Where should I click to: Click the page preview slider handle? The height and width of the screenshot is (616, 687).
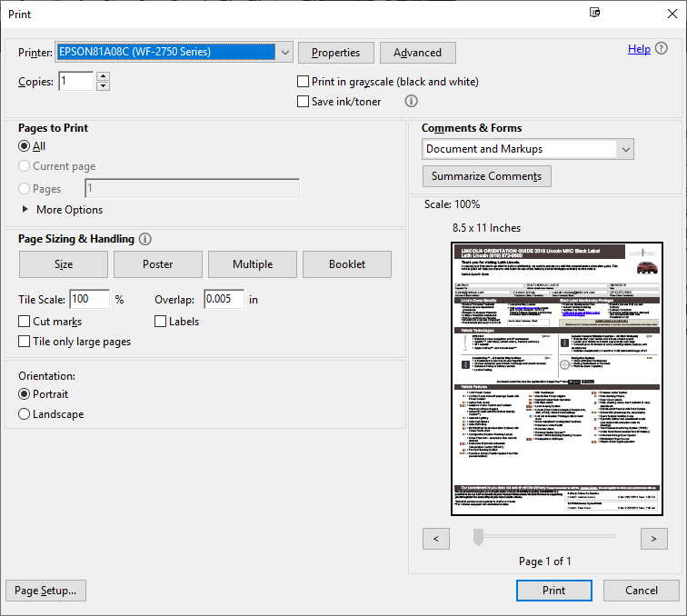pyautogui.click(x=478, y=539)
